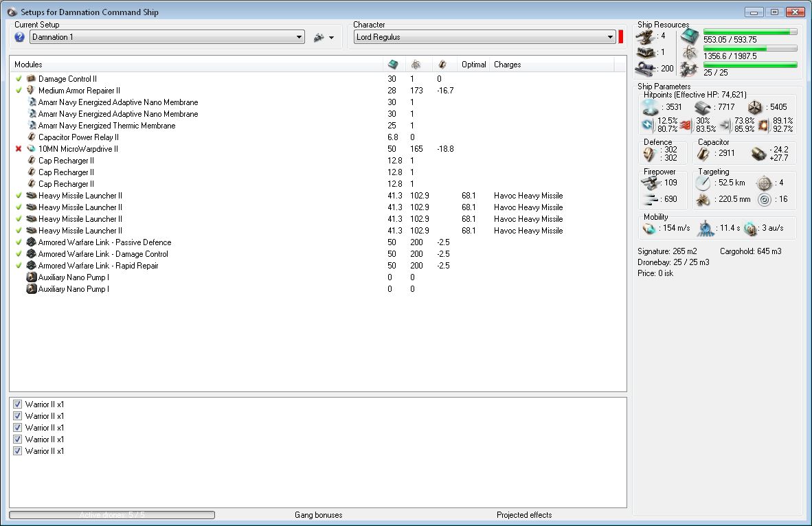
Task: Click the last Heavy Missile Launcher II icon
Action: click(31, 231)
